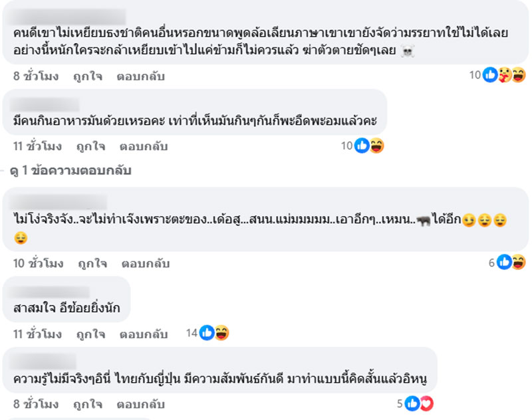
Task: Like the Thailand-Japan comment via 'ถูกใจ'
Action: coord(88,404)
